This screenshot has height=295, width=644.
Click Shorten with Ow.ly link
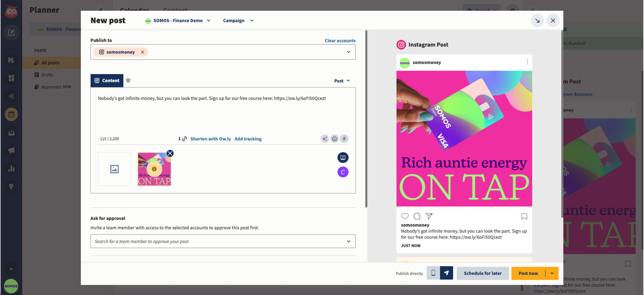211,139
